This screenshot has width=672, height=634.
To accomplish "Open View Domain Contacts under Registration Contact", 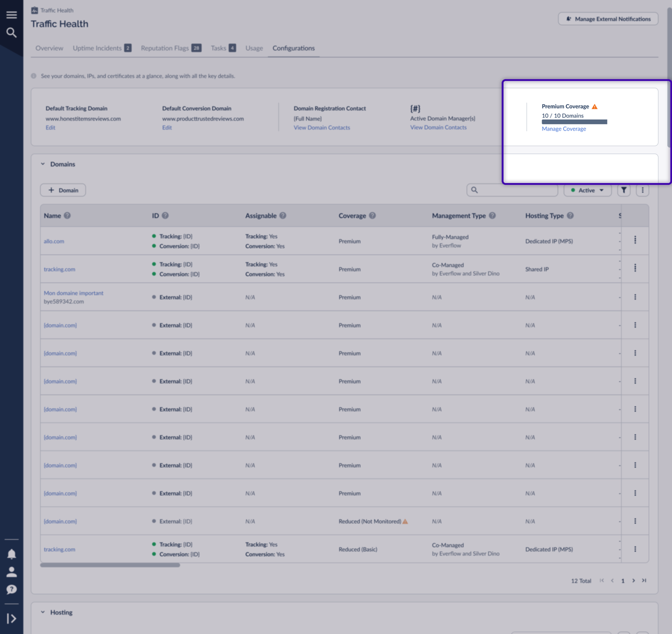I will click(x=321, y=128).
